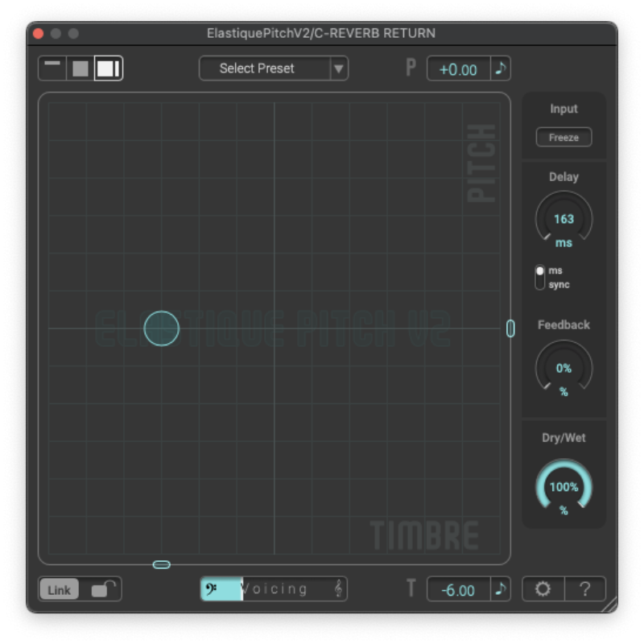The width and height of the screenshot is (644, 644).
Task: Toggle the ms/sync delay mode switch
Action: pos(540,278)
